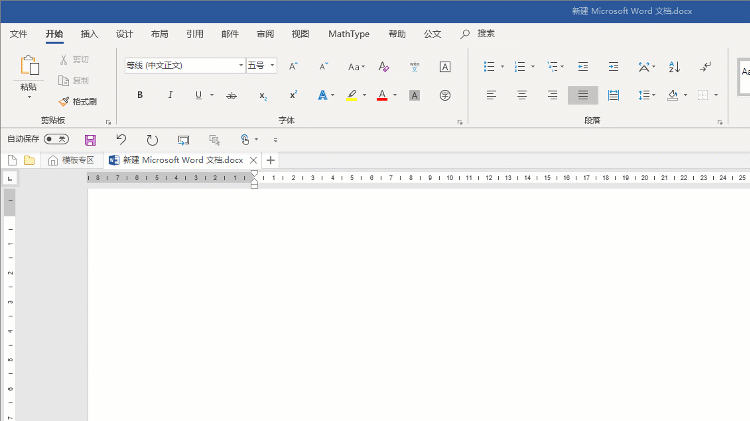750x421 pixels.
Task: Close the Word 文档.docx tab
Action: [254, 160]
